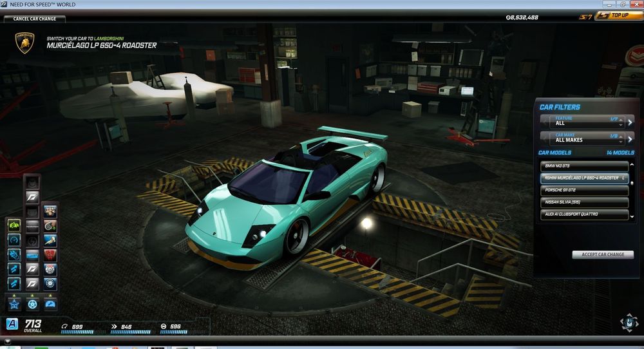Viewport: 644px width, 349px height.
Task: Select BMW M3 GTS from car models
Action: [x=585, y=166]
